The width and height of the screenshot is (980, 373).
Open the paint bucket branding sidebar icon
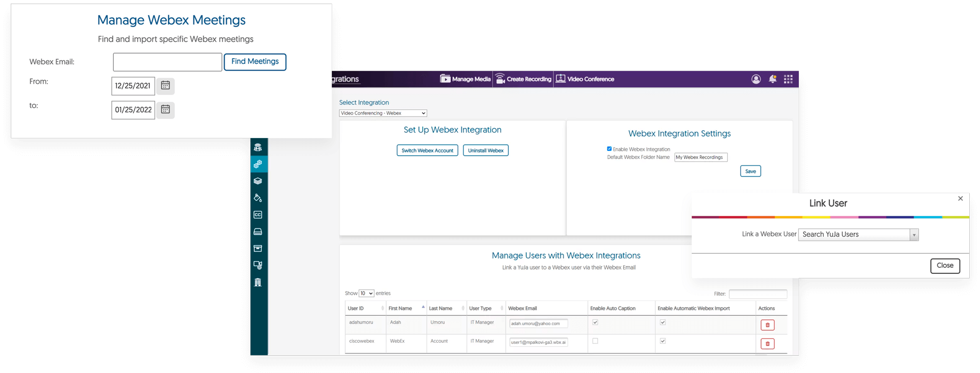pyautogui.click(x=258, y=198)
